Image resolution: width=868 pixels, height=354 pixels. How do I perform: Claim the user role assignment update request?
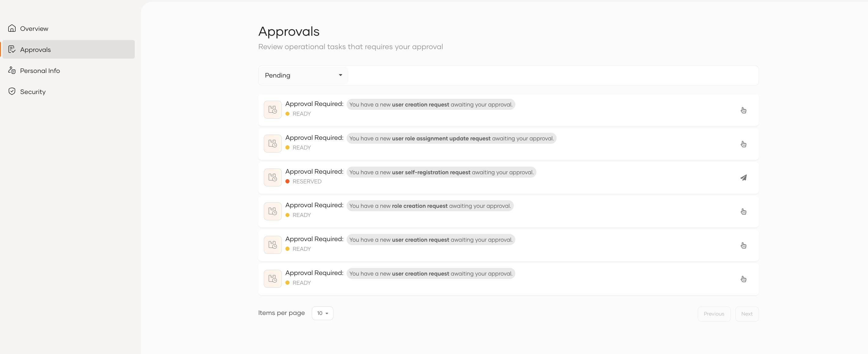point(743,144)
